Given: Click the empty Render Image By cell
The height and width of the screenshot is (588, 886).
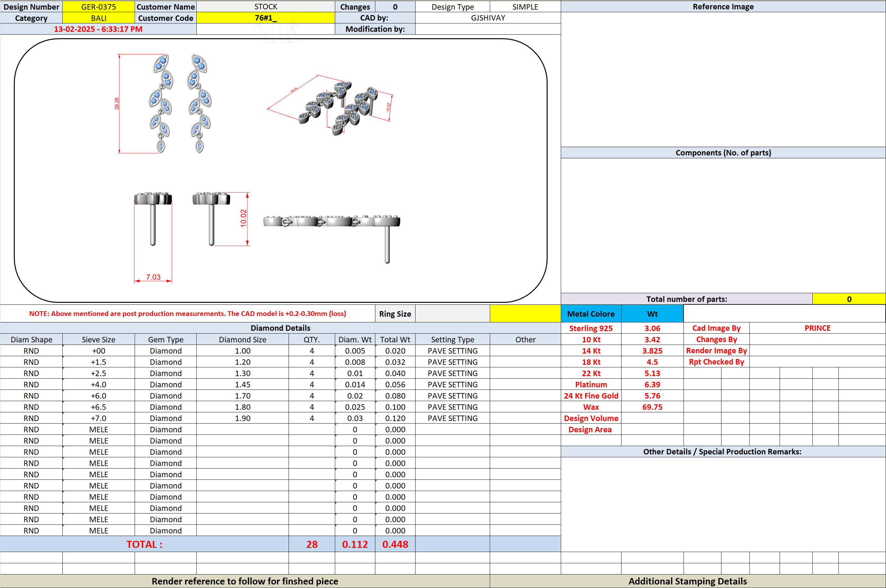Looking at the screenshot, I should (817, 351).
